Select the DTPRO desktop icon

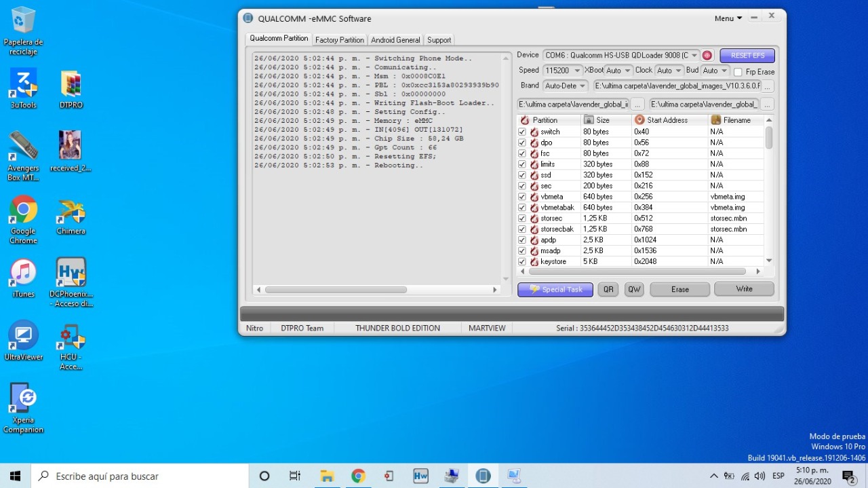(71, 89)
